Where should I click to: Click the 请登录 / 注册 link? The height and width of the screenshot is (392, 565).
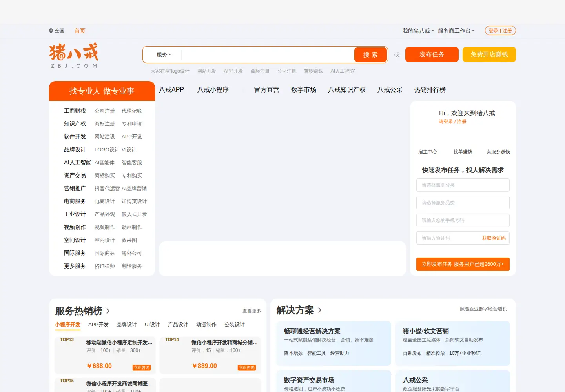[453, 122]
